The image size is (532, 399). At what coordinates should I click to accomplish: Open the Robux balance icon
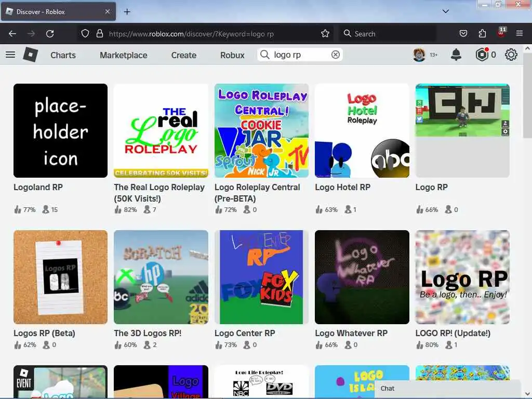coord(482,55)
